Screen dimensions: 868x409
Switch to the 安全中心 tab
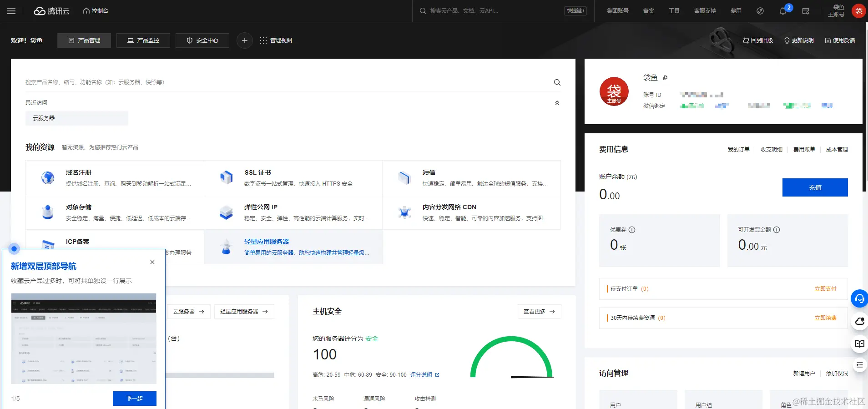coord(202,40)
